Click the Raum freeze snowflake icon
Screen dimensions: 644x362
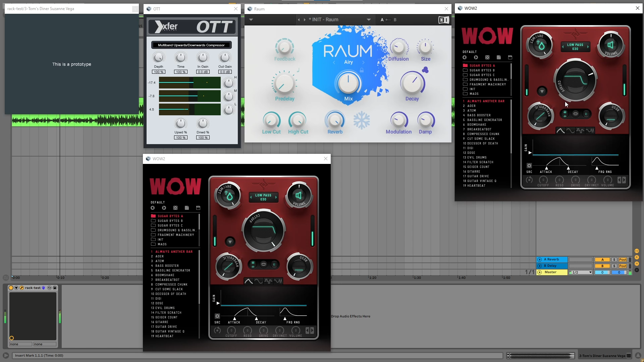(362, 121)
